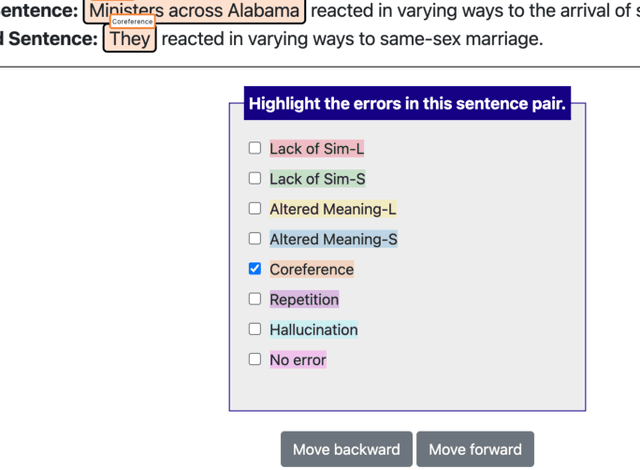Click the purple 'Repetition' label text
640x470 pixels.
click(x=304, y=299)
